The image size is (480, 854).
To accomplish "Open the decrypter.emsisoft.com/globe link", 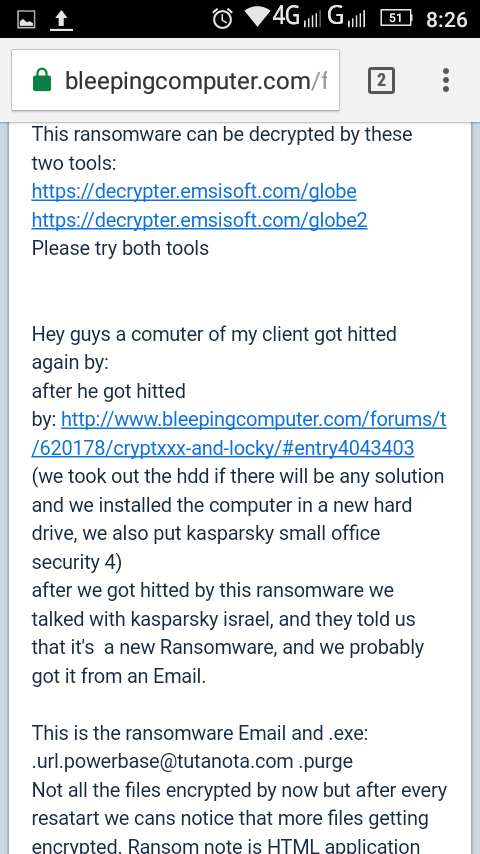I will 194,191.
